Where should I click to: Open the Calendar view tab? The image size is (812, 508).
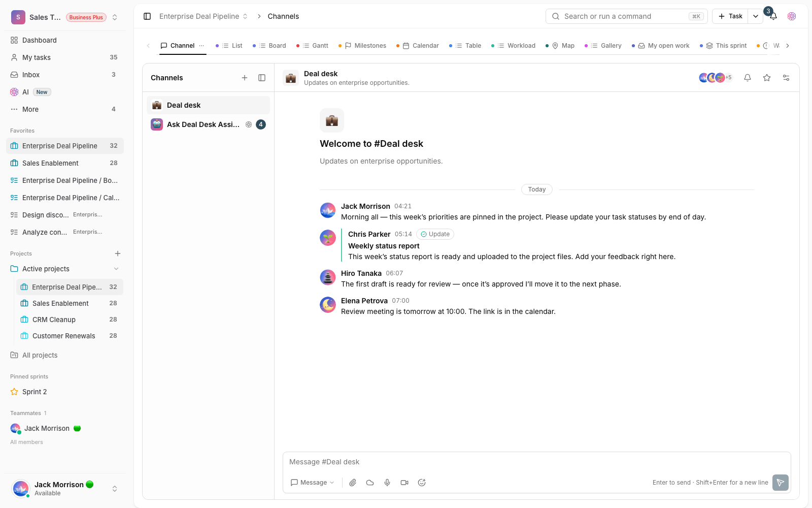(418, 46)
